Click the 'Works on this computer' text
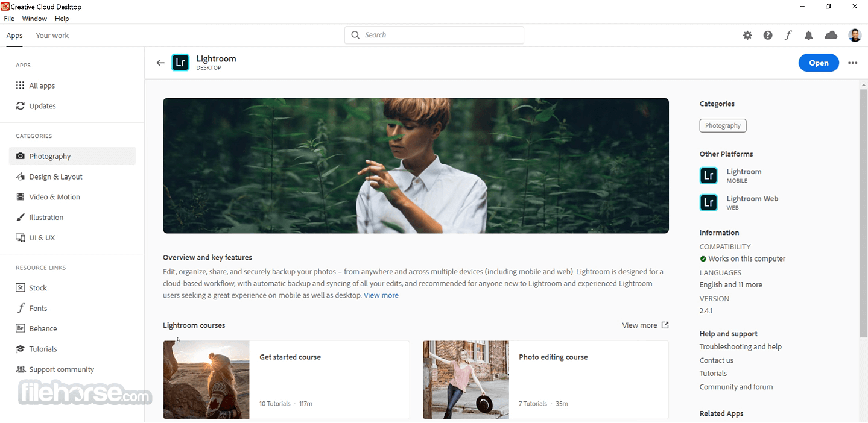868x423 pixels. 747,258
